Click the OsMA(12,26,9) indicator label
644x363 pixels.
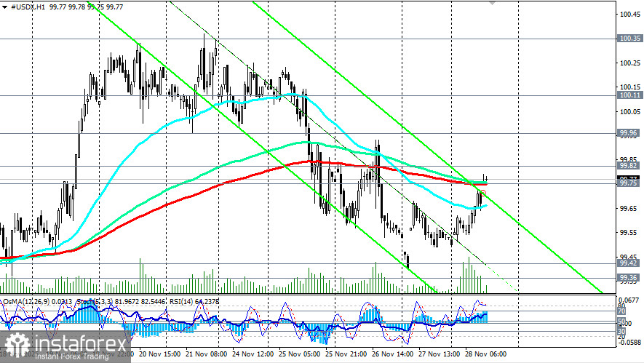tap(26, 302)
